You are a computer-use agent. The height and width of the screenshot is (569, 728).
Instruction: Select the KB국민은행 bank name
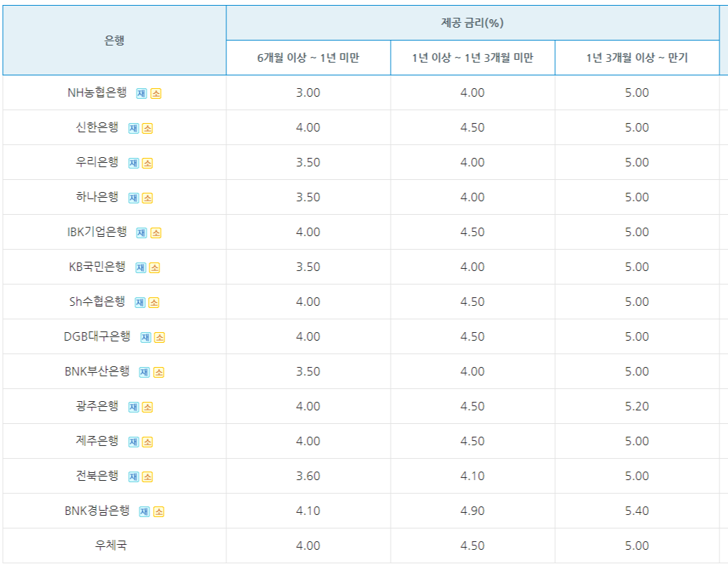point(97,267)
